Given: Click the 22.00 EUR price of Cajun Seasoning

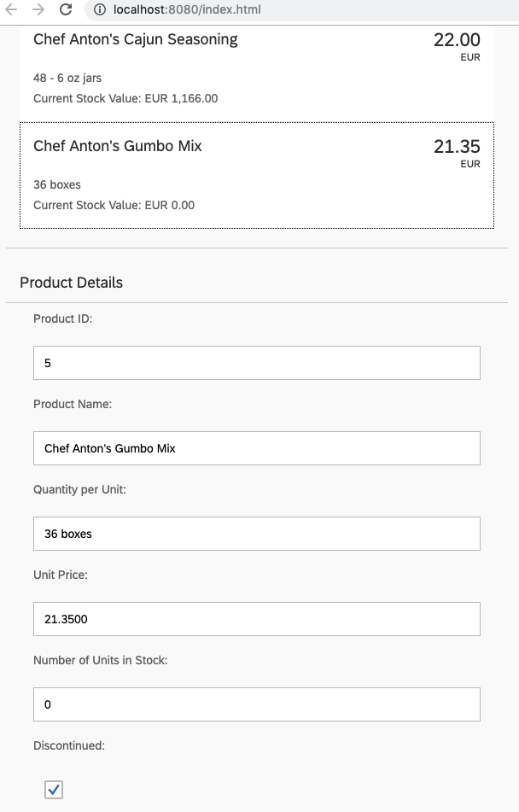Looking at the screenshot, I should point(457,40).
